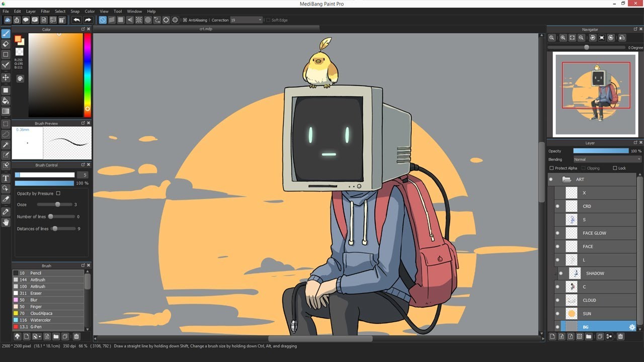Enable the radial snap icon
Viewport: 644px width, 362px height.
pos(139,20)
